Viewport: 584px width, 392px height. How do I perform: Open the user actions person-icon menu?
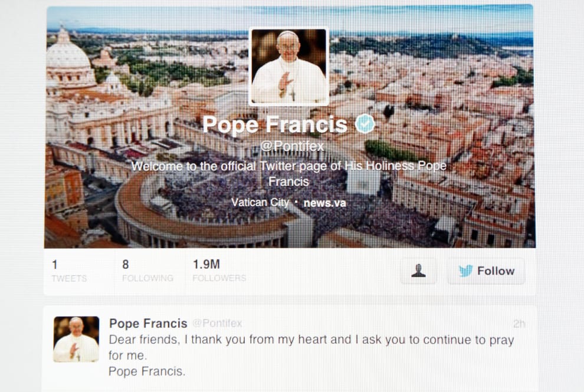(x=419, y=271)
